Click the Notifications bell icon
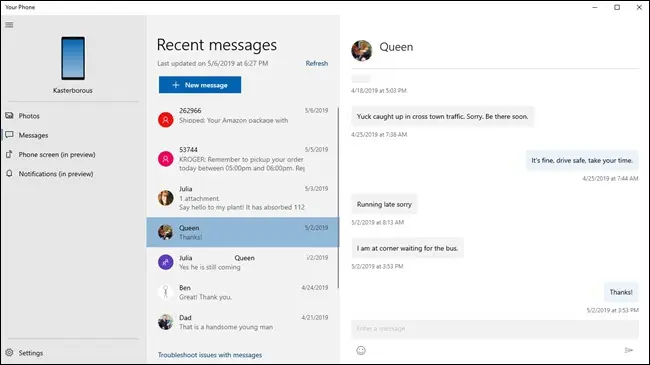650x365 pixels. click(x=9, y=174)
